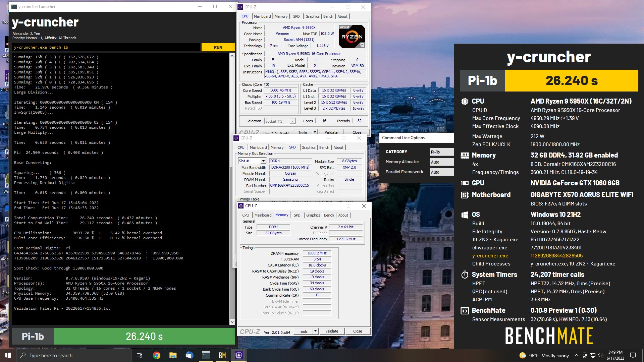Click the scroll down arrow of the y-cruncher output
This screenshot has height=362, width=644.
pyautogui.click(x=232, y=322)
